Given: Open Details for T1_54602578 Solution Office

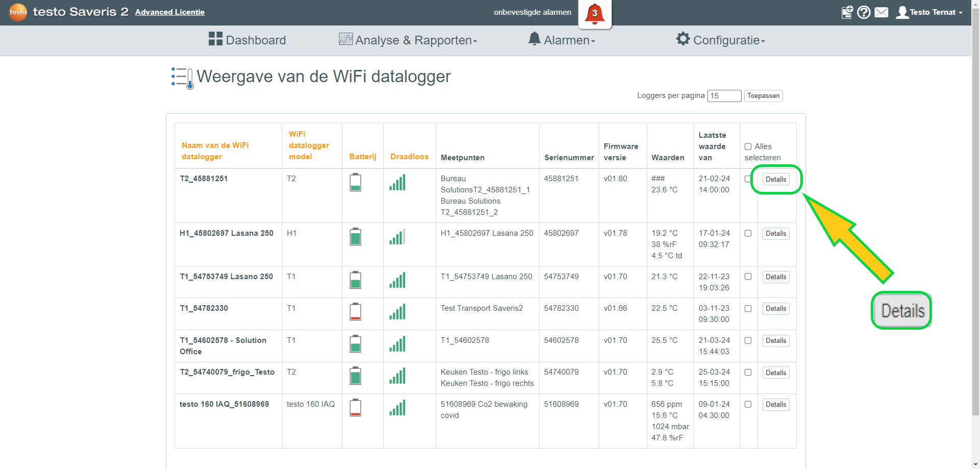Looking at the screenshot, I should tap(776, 340).
